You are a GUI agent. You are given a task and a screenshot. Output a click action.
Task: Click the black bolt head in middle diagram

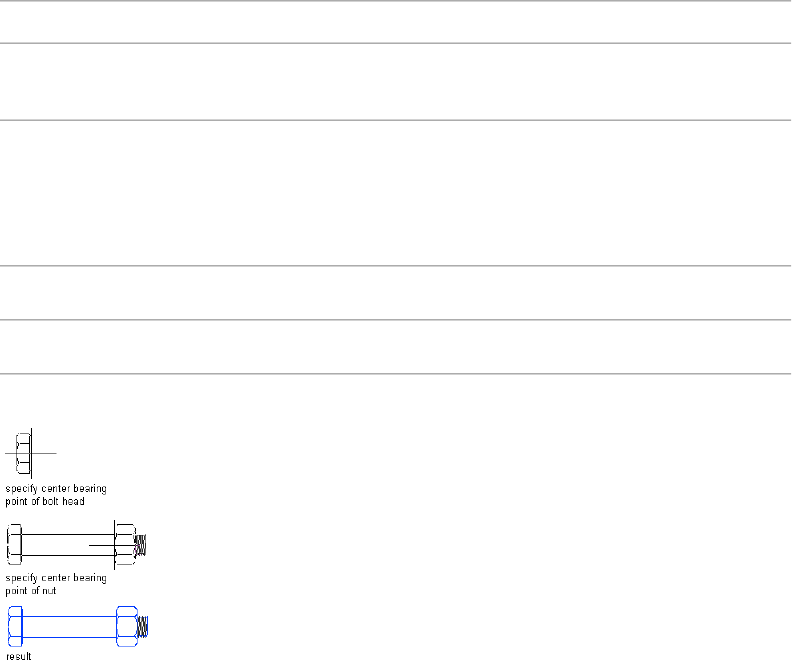[x=14, y=544]
